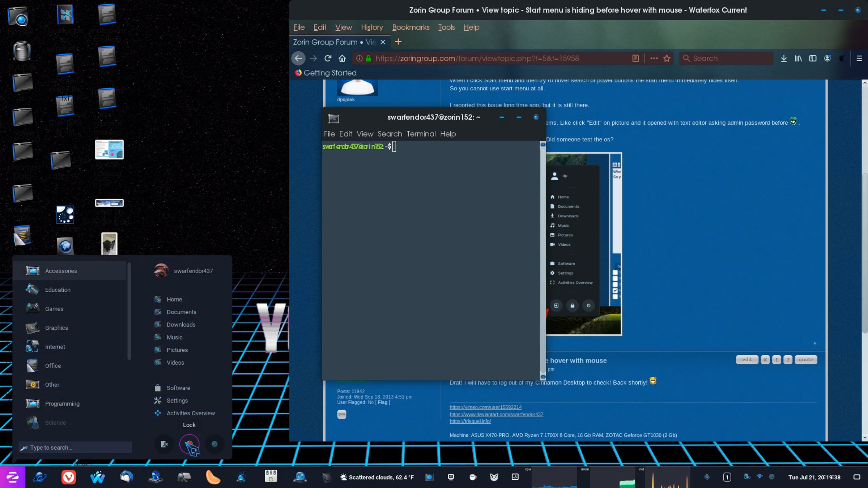Screen dimensions: 868x488
Task: Open the Zorin start menu button
Action: coord(13,477)
